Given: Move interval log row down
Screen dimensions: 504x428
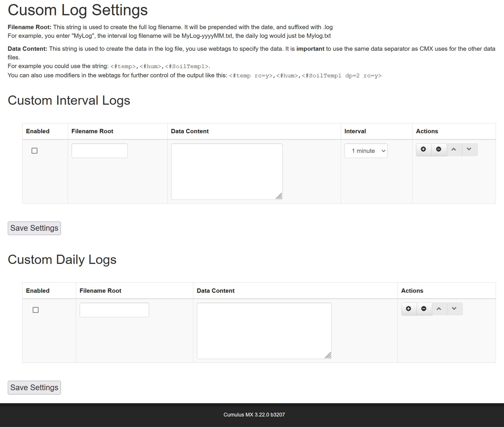Looking at the screenshot, I should 469,149.
